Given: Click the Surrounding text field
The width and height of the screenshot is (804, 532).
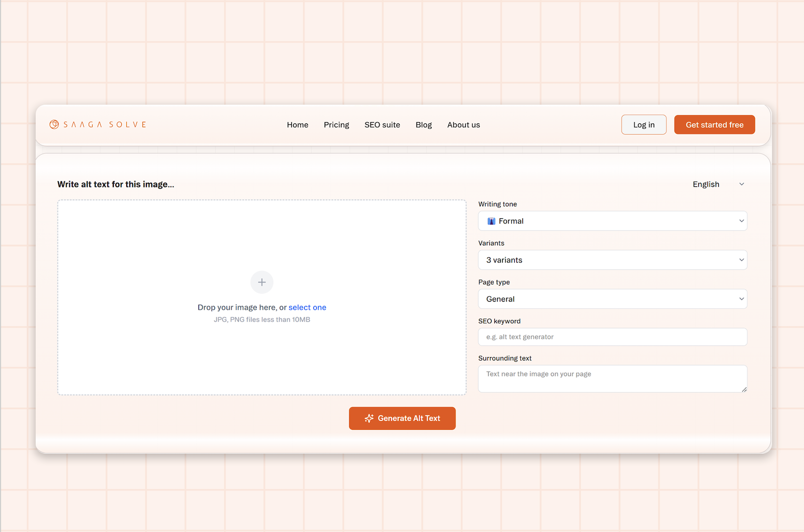Looking at the screenshot, I should coord(612,379).
